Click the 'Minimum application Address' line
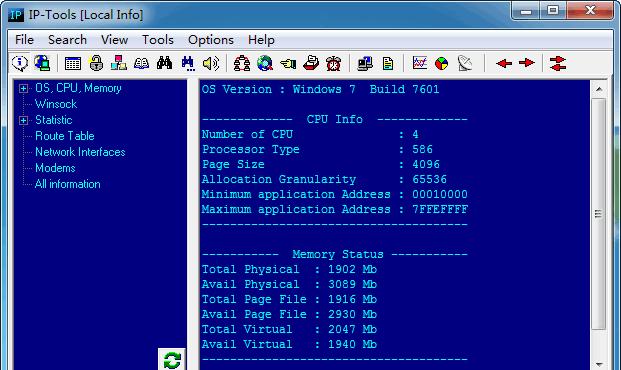The image size is (621, 370). [335, 195]
